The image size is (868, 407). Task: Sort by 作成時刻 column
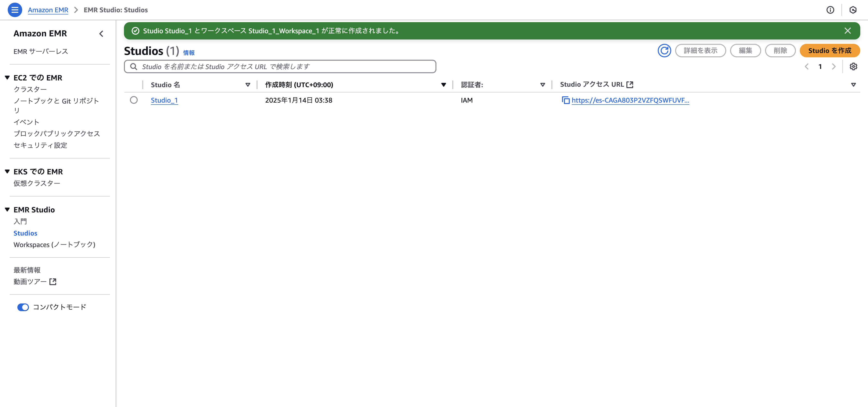point(443,85)
